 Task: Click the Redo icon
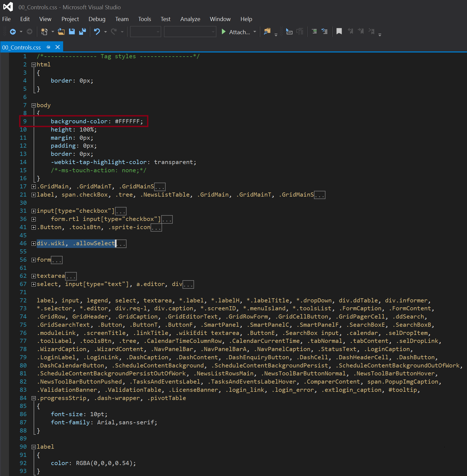pyautogui.click(x=114, y=32)
